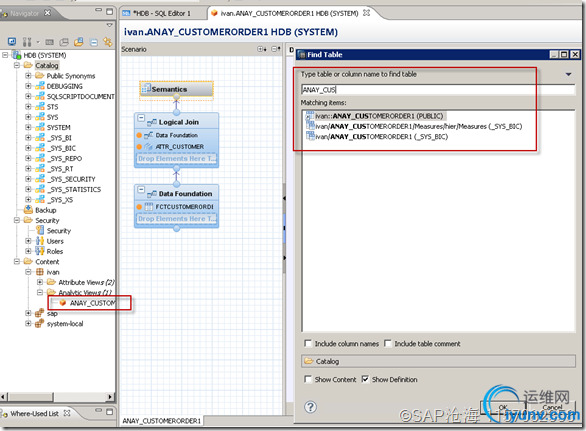The width and height of the screenshot is (586, 431).
Task: Click the Drop Elements Here area in Logical Join
Action: (176, 158)
